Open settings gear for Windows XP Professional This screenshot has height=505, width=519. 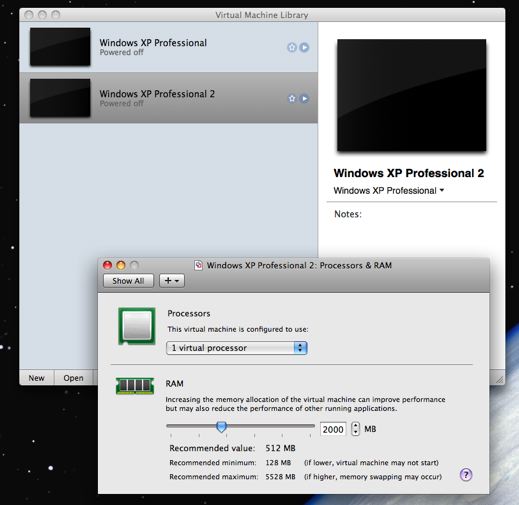pos(292,47)
